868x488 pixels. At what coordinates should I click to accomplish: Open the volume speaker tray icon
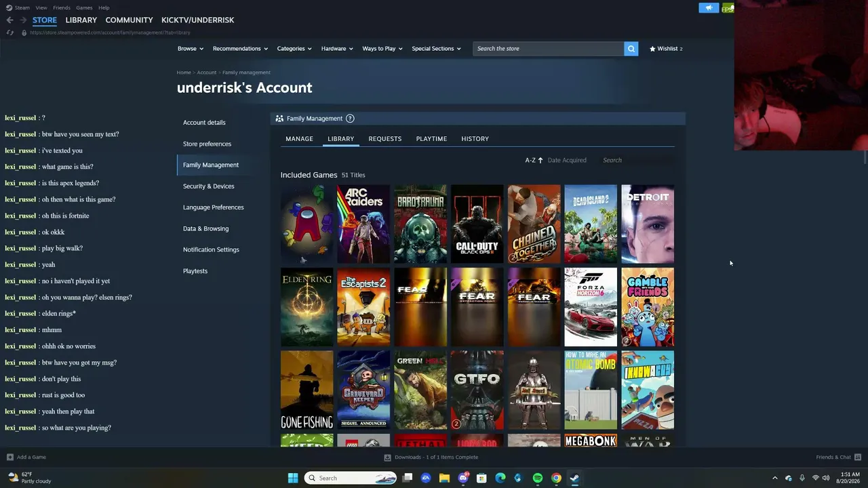826,478
